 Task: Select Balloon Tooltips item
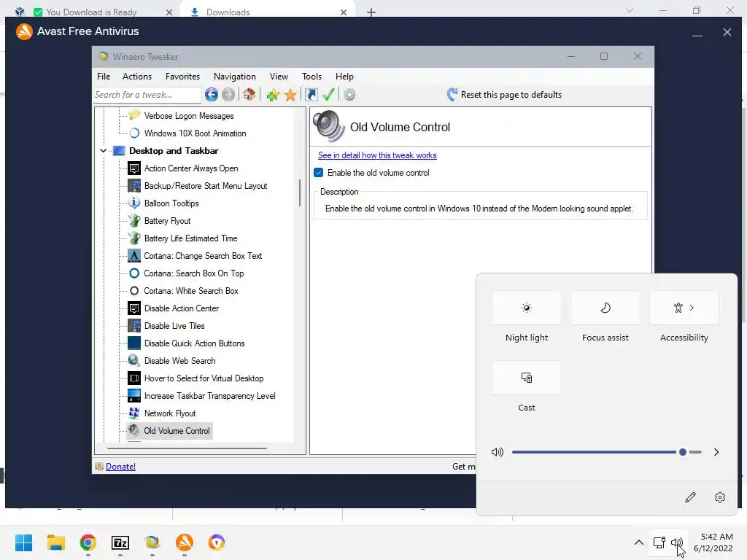click(171, 203)
